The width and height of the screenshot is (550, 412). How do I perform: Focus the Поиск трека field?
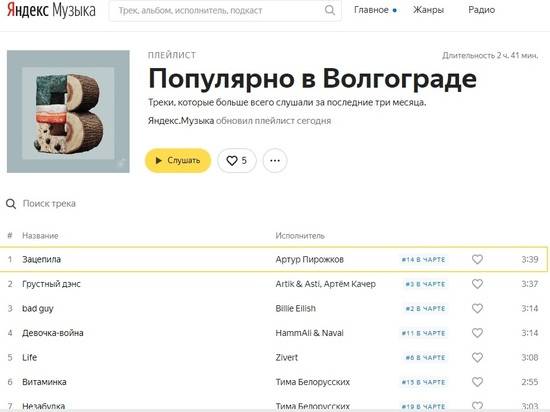click(49, 203)
